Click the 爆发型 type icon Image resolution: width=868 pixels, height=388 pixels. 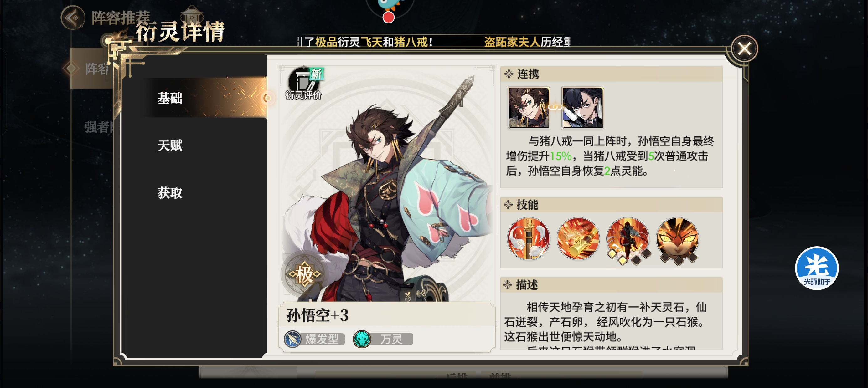coord(292,339)
